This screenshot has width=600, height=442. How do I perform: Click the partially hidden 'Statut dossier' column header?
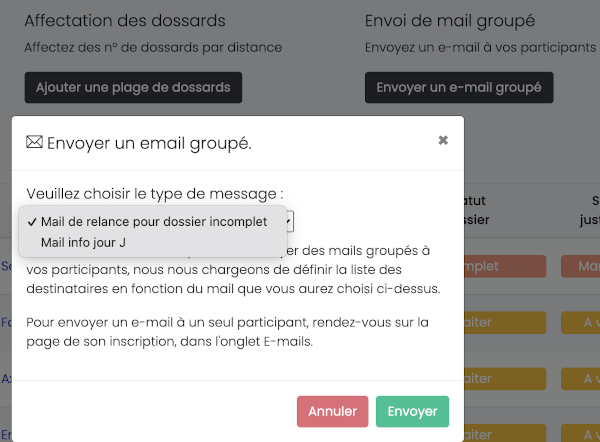click(479, 208)
